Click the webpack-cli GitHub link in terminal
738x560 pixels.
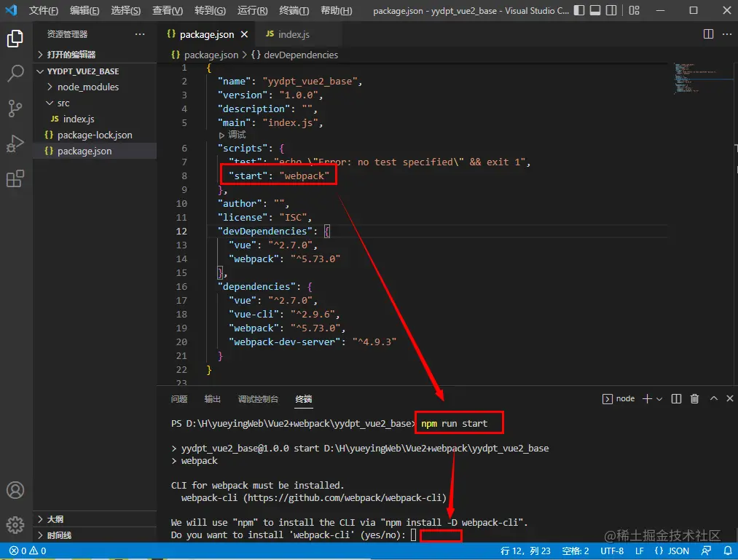pyautogui.click(x=345, y=497)
